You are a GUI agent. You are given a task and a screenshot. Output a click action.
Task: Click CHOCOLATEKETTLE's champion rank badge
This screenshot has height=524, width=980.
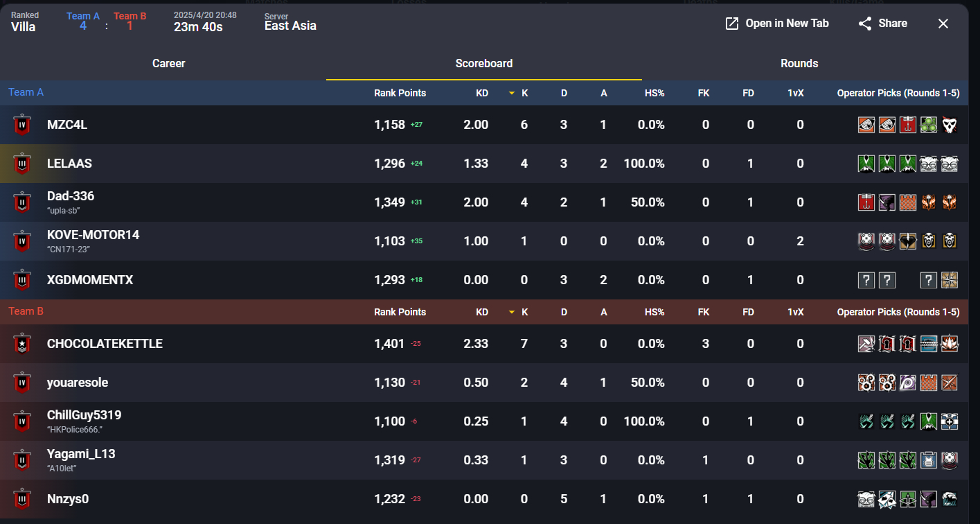coord(23,344)
